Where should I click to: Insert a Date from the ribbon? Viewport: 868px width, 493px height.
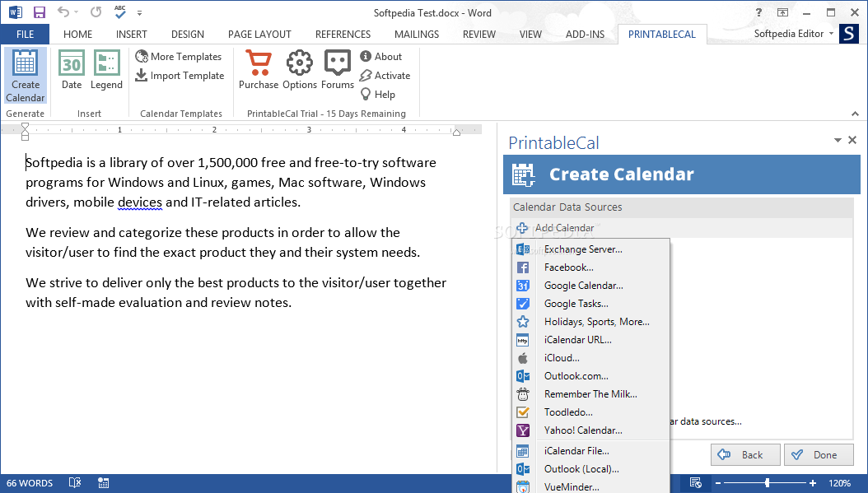click(72, 70)
